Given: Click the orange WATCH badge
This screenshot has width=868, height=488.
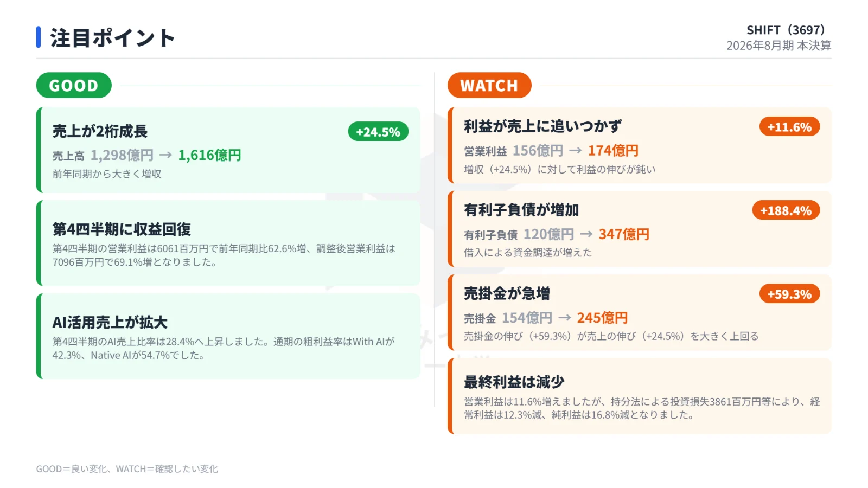Looking at the screenshot, I should click(489, 85).
